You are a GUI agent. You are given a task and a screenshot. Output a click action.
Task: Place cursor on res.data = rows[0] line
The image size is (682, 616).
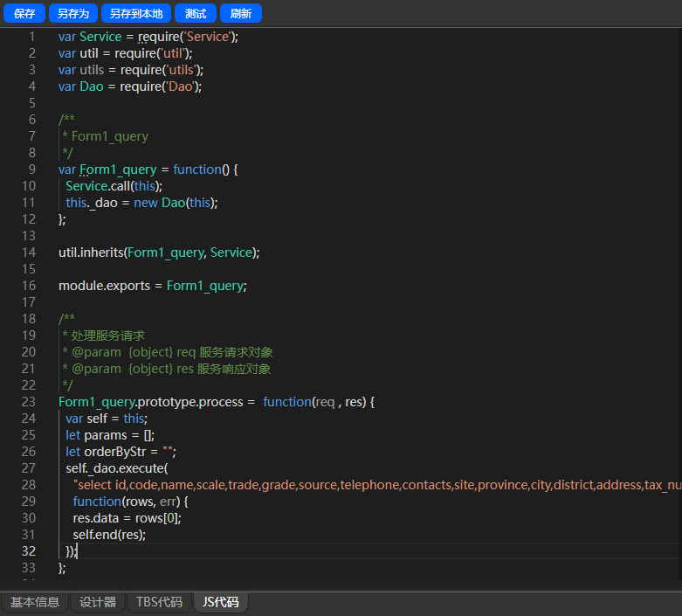pyautogui.click(x=127, y=518)
